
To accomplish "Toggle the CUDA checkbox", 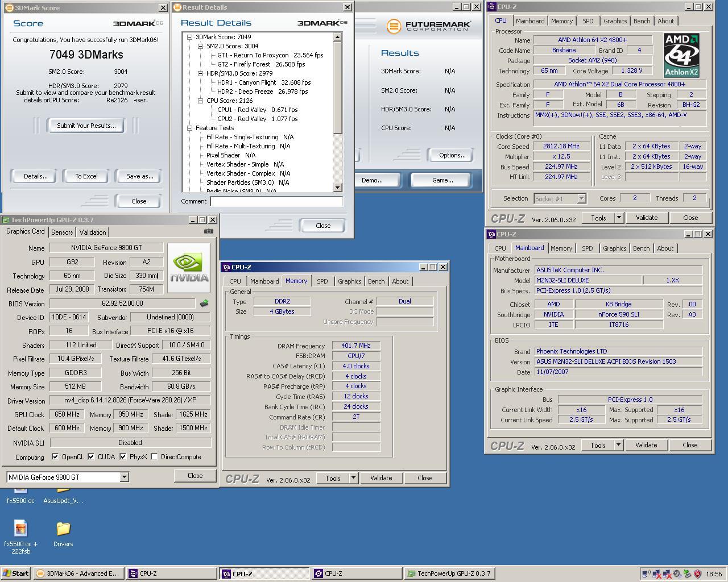I will tap(91, 457).
